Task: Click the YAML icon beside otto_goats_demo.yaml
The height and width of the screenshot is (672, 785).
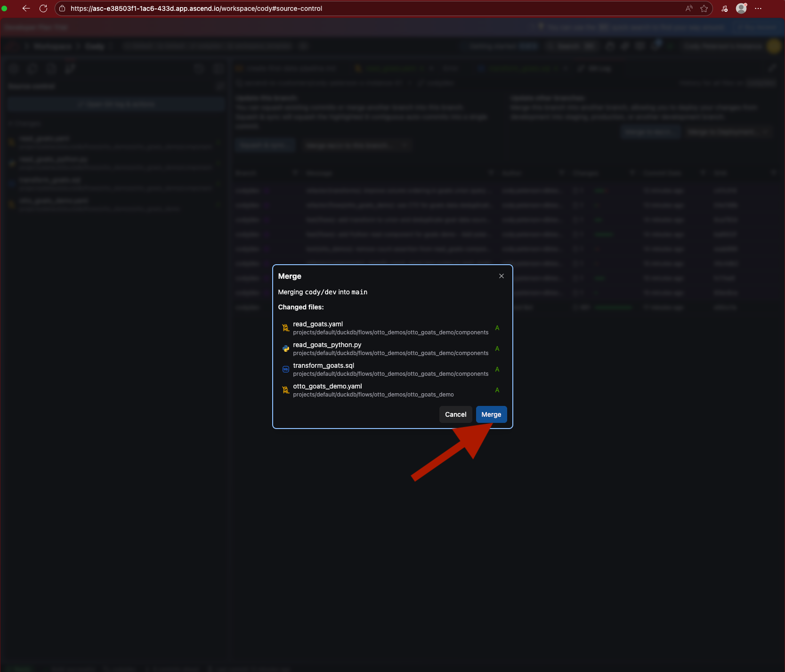Action: pyautogui.click(x=286, y=390)
